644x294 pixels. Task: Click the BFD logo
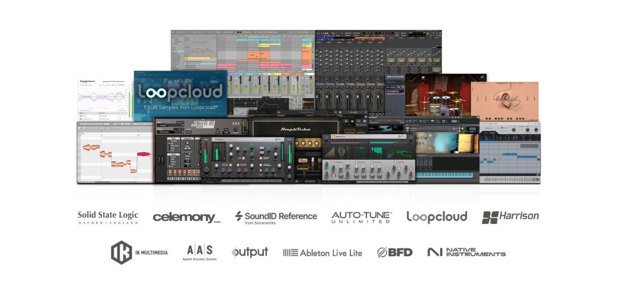[395, 253]
